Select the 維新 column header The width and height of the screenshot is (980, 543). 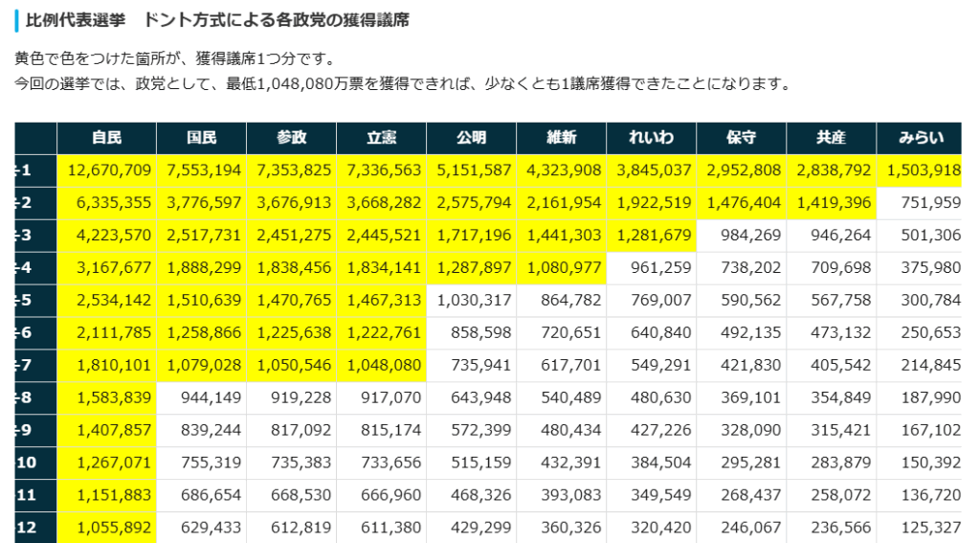tap(562, 138)
